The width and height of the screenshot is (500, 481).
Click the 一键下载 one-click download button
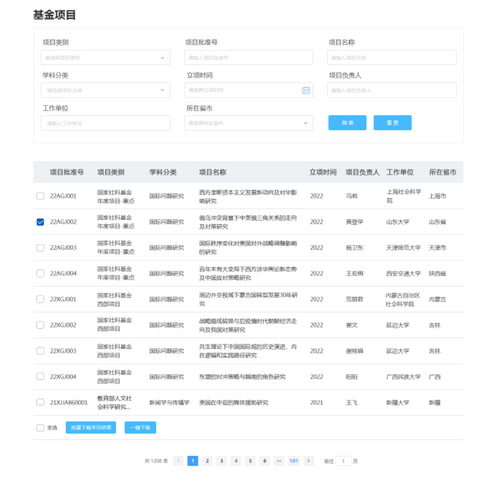click(140, 427)
